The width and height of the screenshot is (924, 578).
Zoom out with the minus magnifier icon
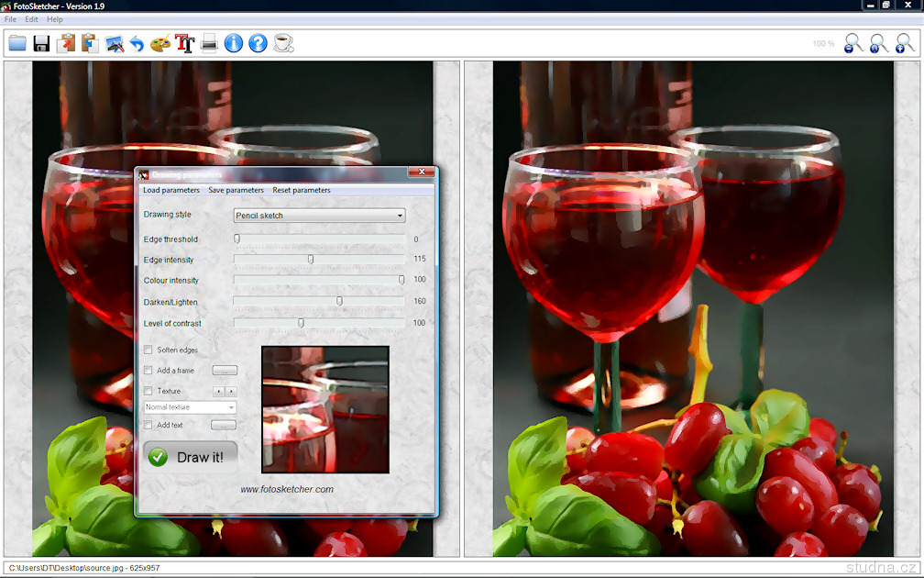(852, 43)
